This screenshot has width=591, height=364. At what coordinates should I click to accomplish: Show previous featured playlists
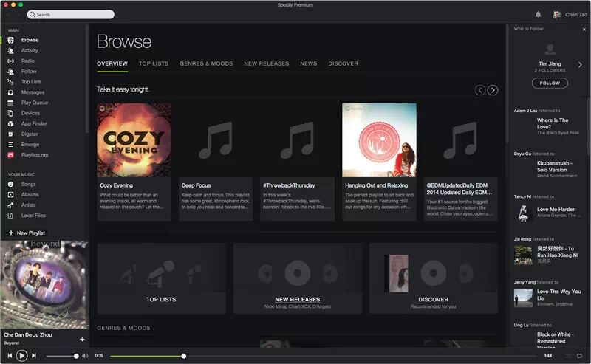[x=479, y=90]
